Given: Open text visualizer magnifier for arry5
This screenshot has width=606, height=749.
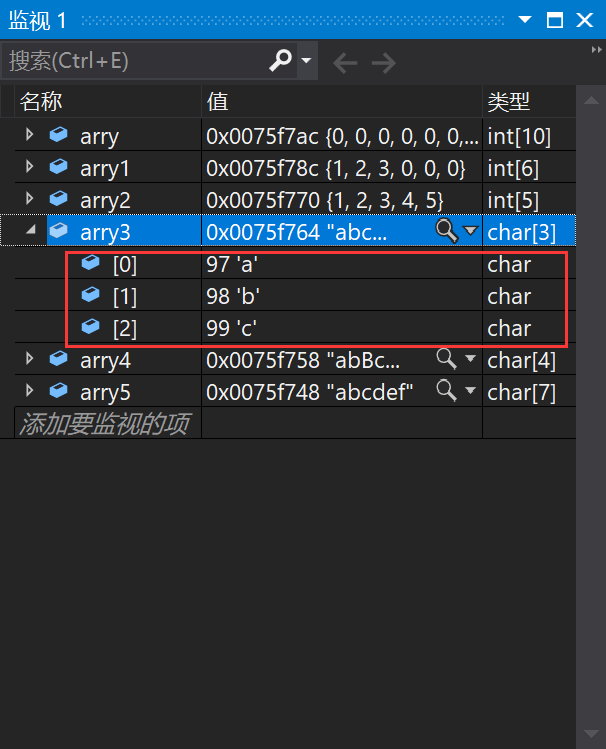Looking at the screenshot, I should [x=447, y=391].
